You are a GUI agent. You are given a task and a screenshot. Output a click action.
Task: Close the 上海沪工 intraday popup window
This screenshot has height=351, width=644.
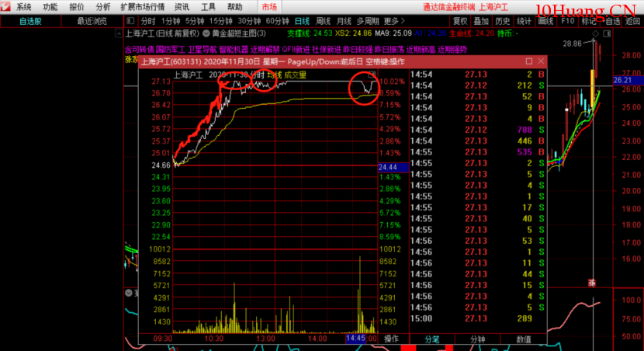click(540, 61)
